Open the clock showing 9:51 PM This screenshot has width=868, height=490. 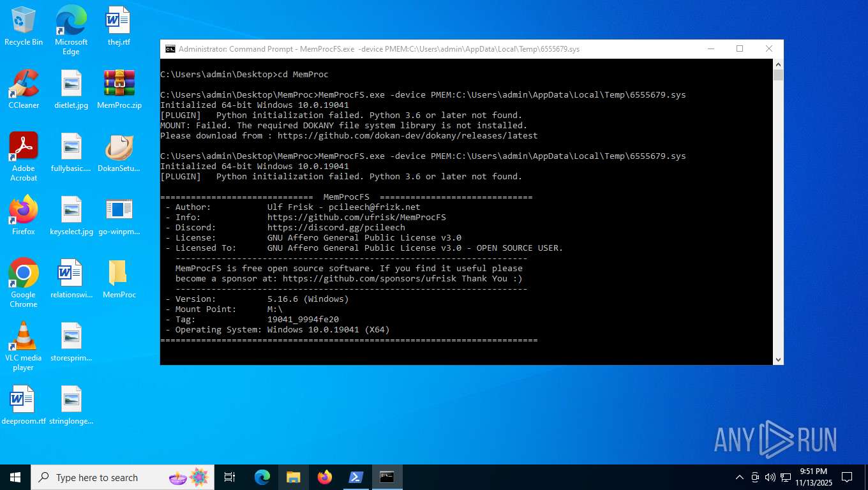(x=813, y=477)
